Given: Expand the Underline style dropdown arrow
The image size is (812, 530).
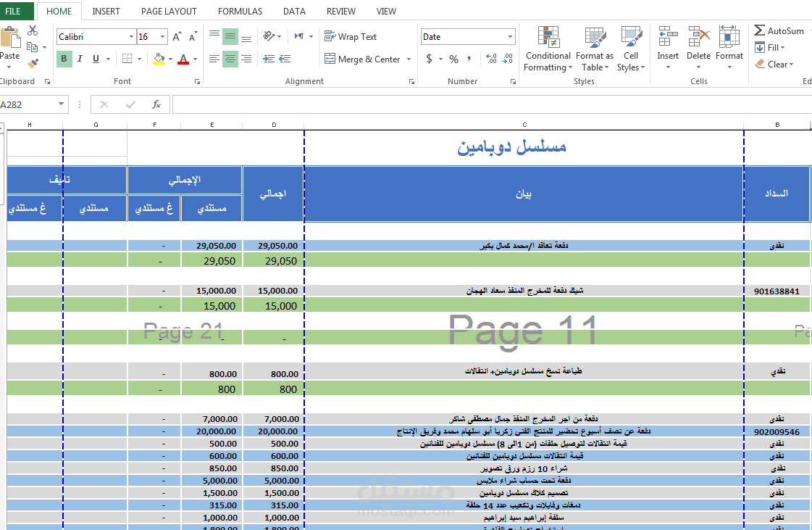Looking at the screenshot, I should coord(108,59).
